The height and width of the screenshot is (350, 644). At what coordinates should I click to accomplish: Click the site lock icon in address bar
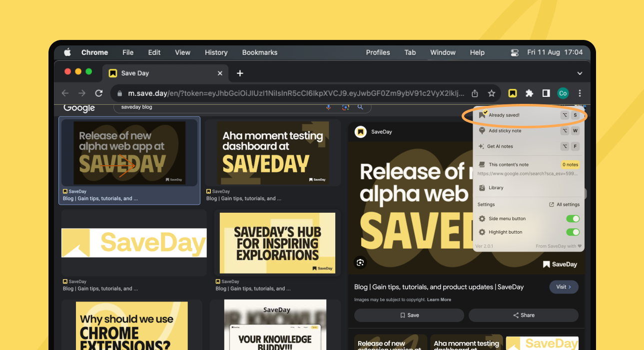coord(120,93)
